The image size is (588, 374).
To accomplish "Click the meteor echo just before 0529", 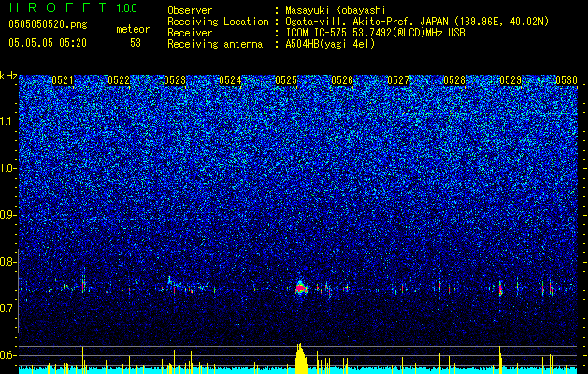I will tap(500, 289).
